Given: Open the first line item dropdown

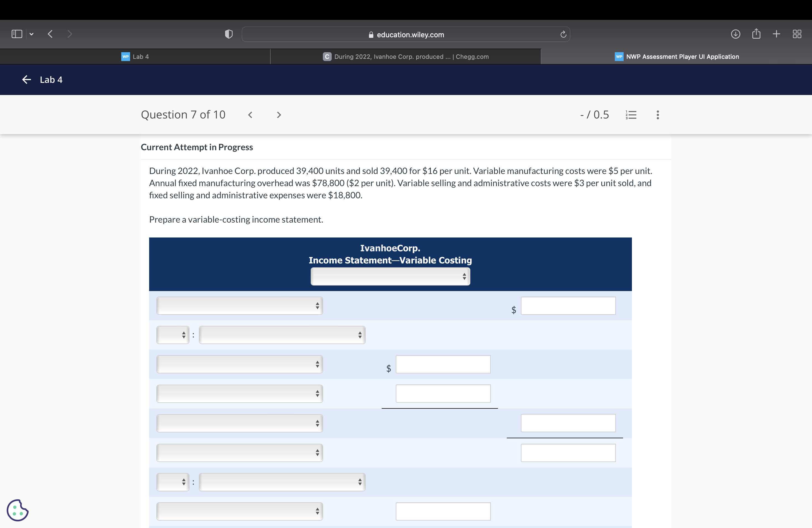Looking at the screenshot, I should coord(239,306).
